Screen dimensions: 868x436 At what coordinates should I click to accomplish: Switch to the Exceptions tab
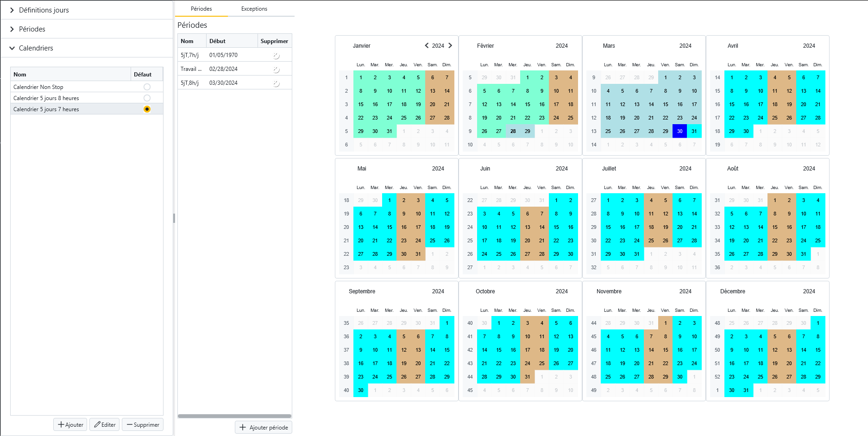point(254,9)
